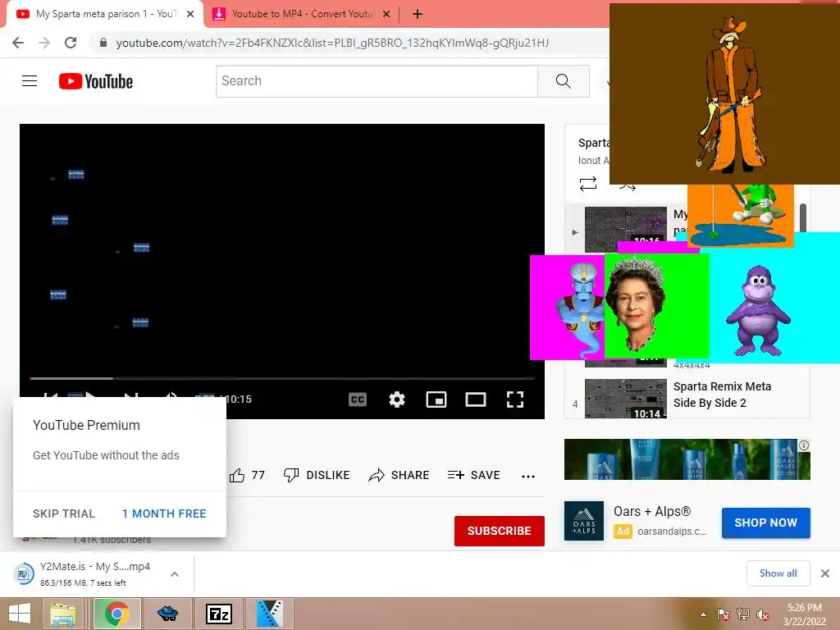Show hidden system tray icons
Viewport: 840px width, 630px height.
point(703,614)
